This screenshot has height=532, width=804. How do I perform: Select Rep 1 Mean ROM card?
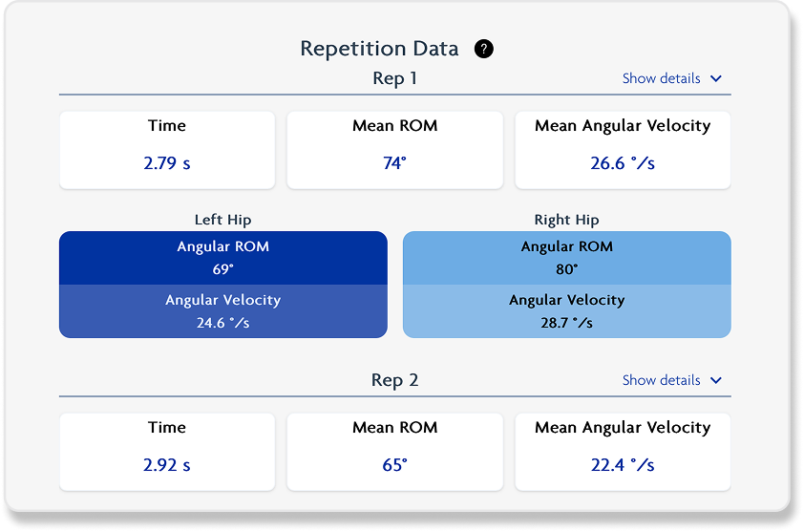coord(394,150)
